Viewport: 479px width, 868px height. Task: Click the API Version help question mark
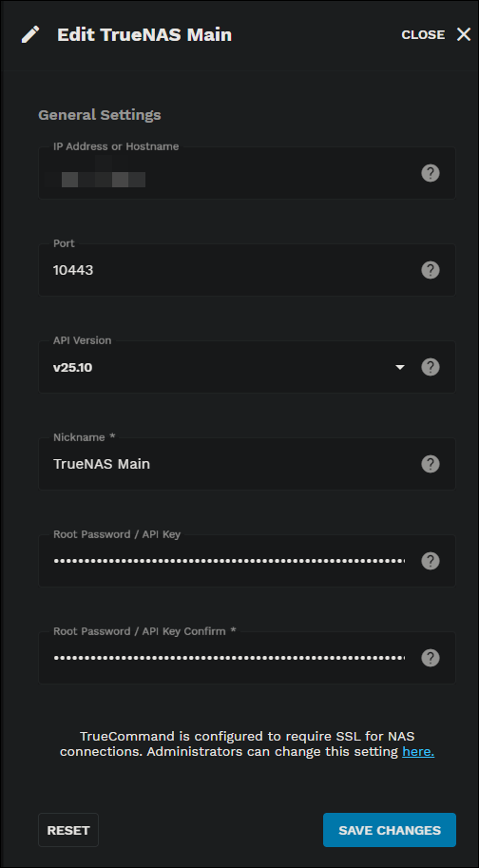[x=431, y=367]
